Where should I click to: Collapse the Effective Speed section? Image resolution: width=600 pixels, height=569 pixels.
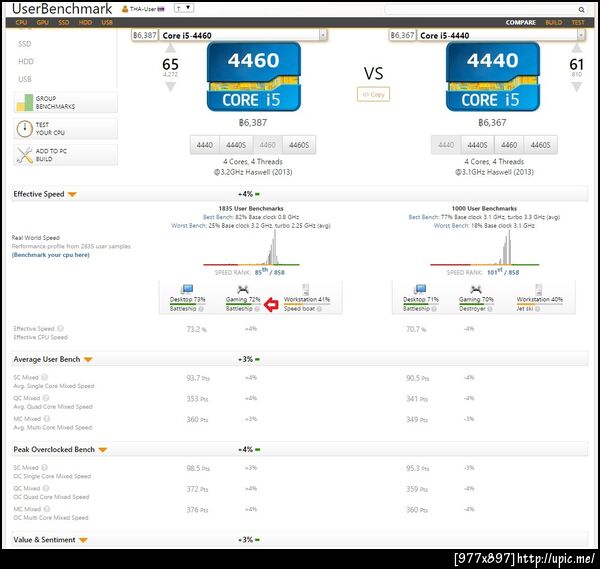(72, 194)
